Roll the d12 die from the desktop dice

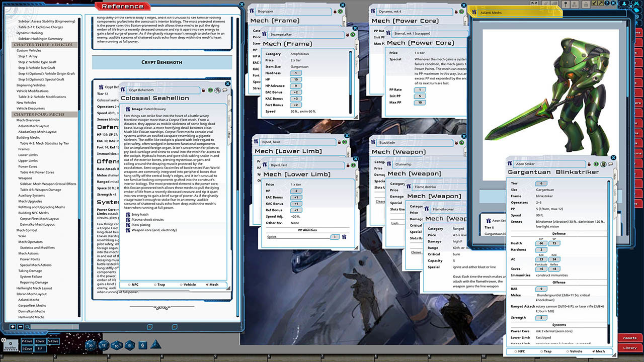[x=104, y=345]
